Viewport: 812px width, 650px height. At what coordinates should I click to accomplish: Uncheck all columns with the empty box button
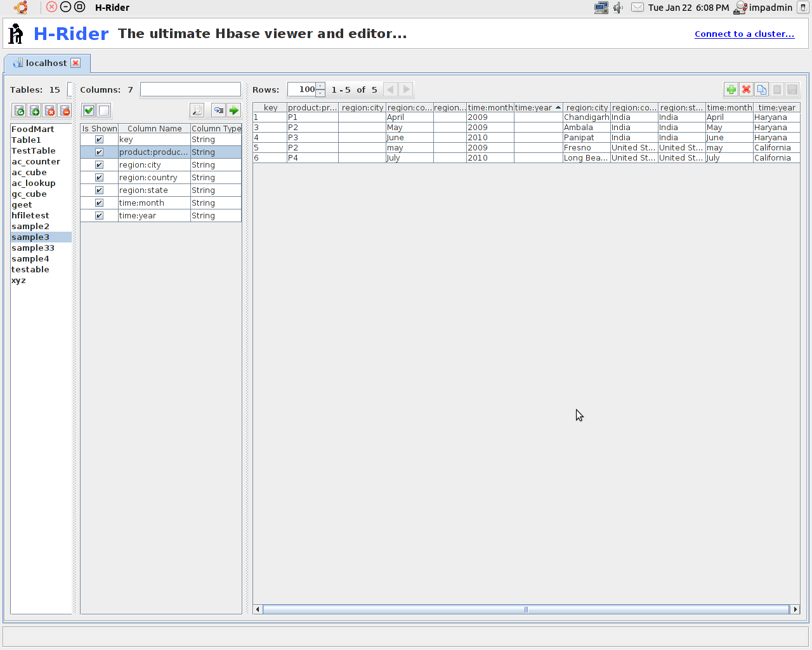coord(104,110)
